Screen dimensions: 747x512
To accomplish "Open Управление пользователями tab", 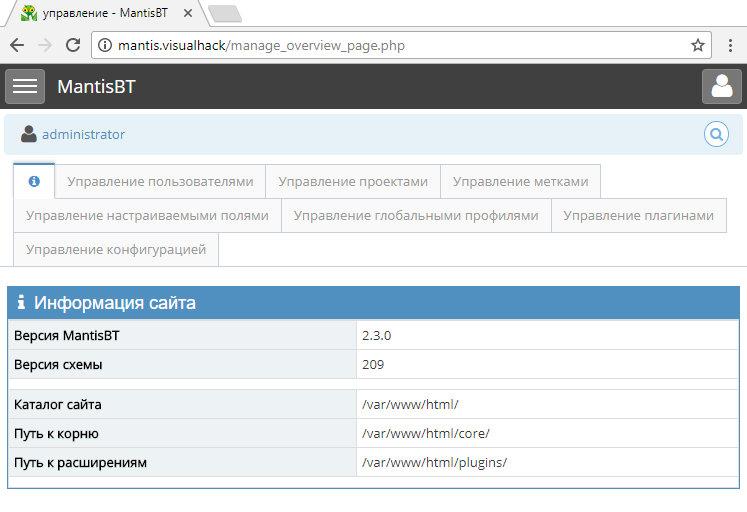I will point(160,181).
